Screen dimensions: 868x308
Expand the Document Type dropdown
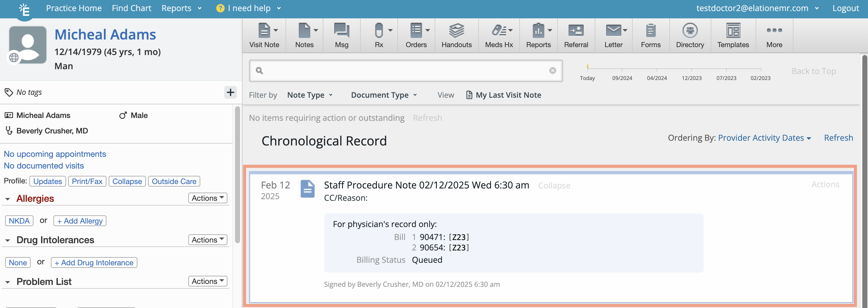click(383, 95)
